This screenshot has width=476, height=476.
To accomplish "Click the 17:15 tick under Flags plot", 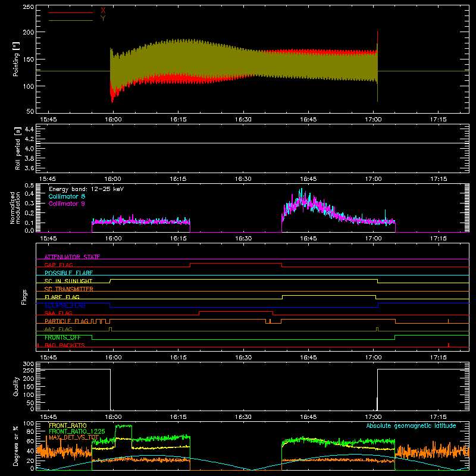I will pyautogui.click(x=439, y=358).
